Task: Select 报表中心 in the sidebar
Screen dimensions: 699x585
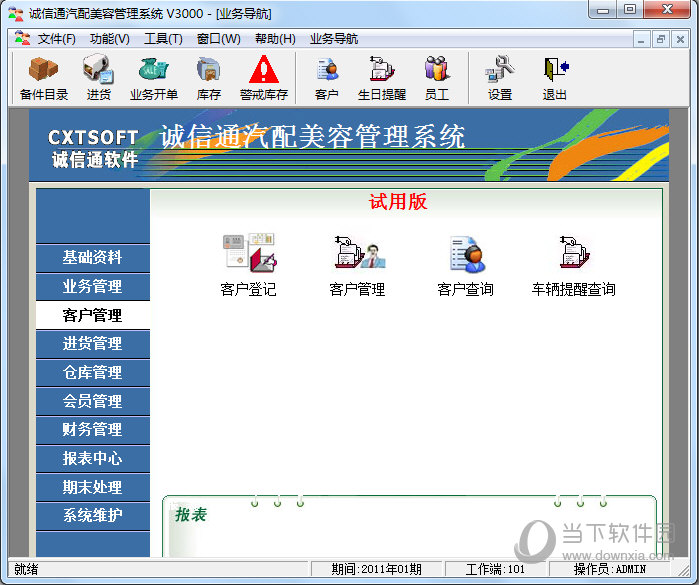Action: coord(93,458)
